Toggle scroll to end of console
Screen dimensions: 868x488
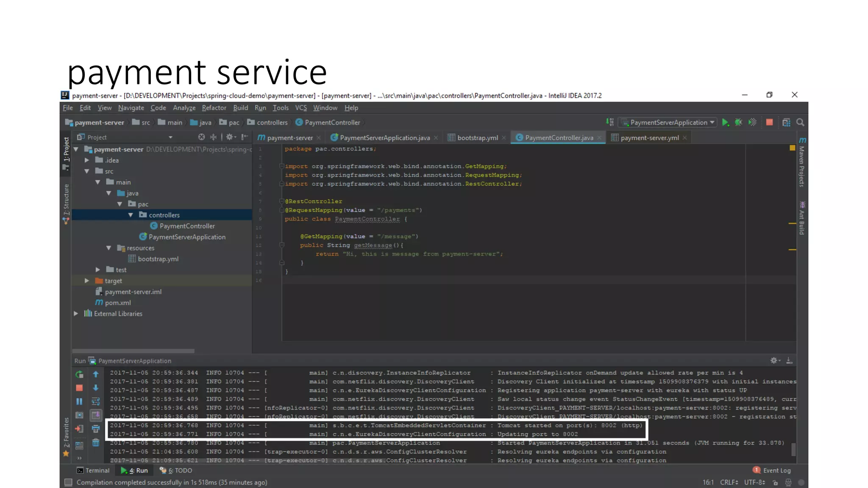click(x=96, y=415)
